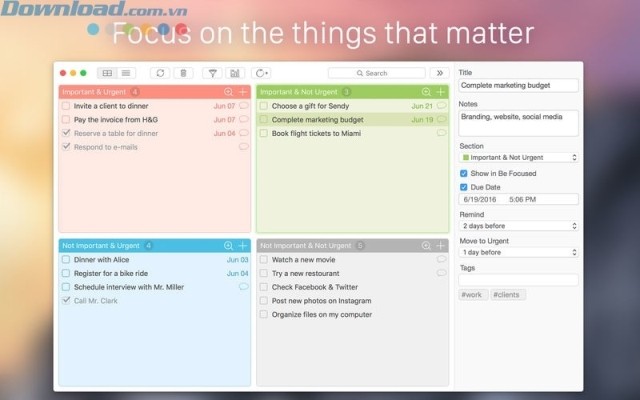Zoom into Not Important & Urgent quadrant

pyautogui.click(x=228, y=245)
